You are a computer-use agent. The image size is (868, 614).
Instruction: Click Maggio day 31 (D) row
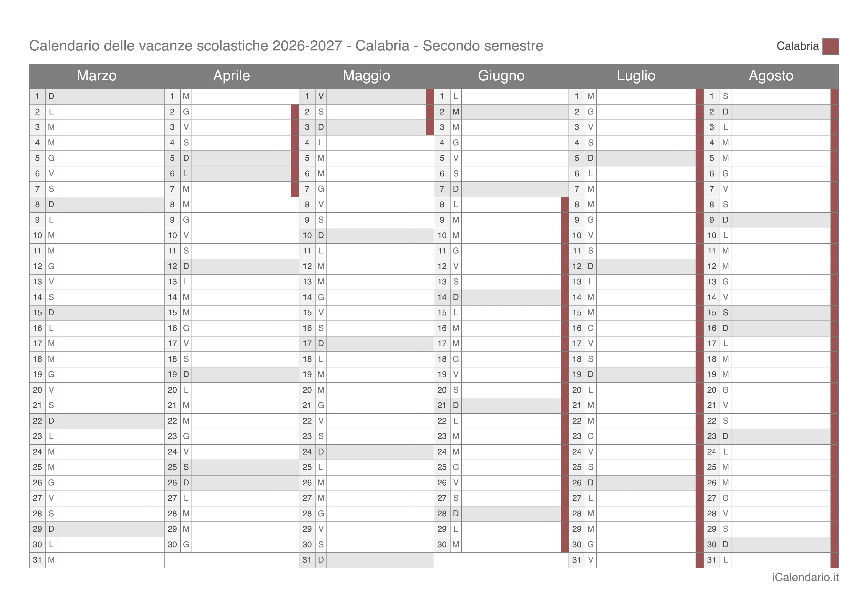click(366, 560)
